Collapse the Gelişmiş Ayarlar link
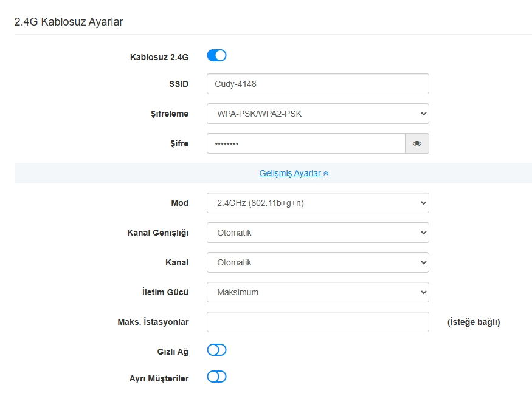Image resolution: width=532 pixels, height=399 pixels. pyautogui.click(x=294, y=173)
